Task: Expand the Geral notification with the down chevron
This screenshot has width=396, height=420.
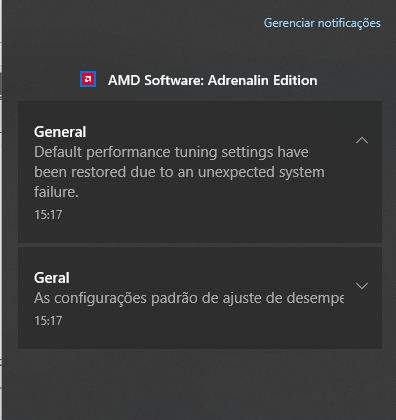Action: tap(362, 286)
